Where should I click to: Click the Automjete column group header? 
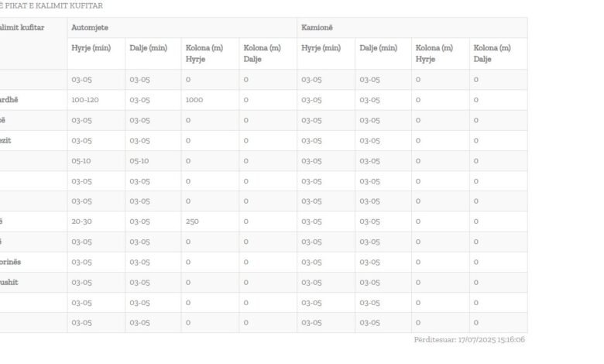[x=90, y=28]
